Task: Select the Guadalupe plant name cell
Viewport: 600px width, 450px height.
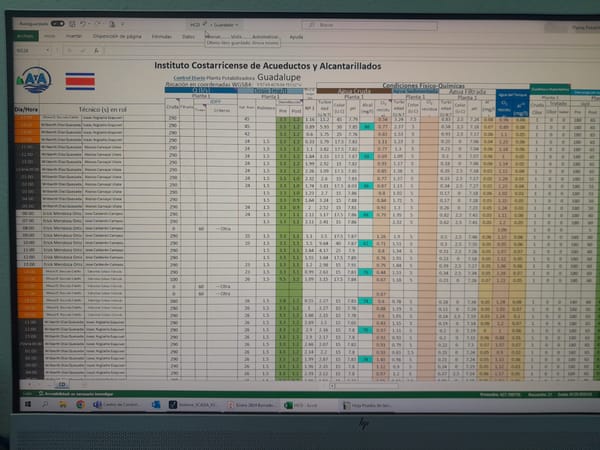Action: [x=279, y=77]
